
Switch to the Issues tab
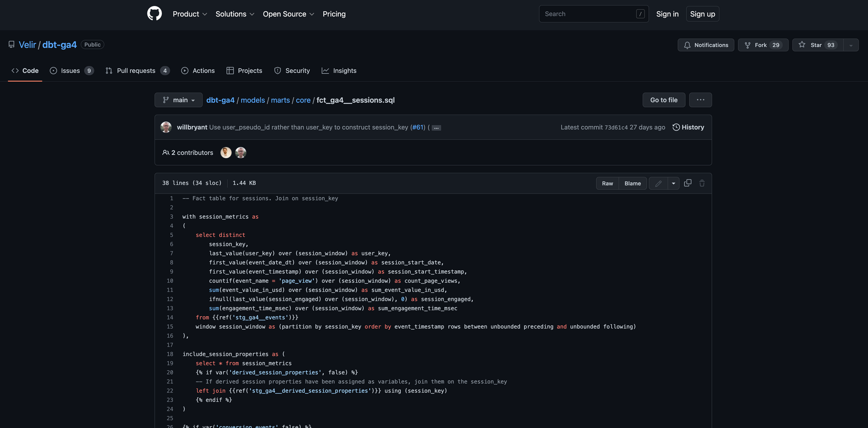point(72,71)
